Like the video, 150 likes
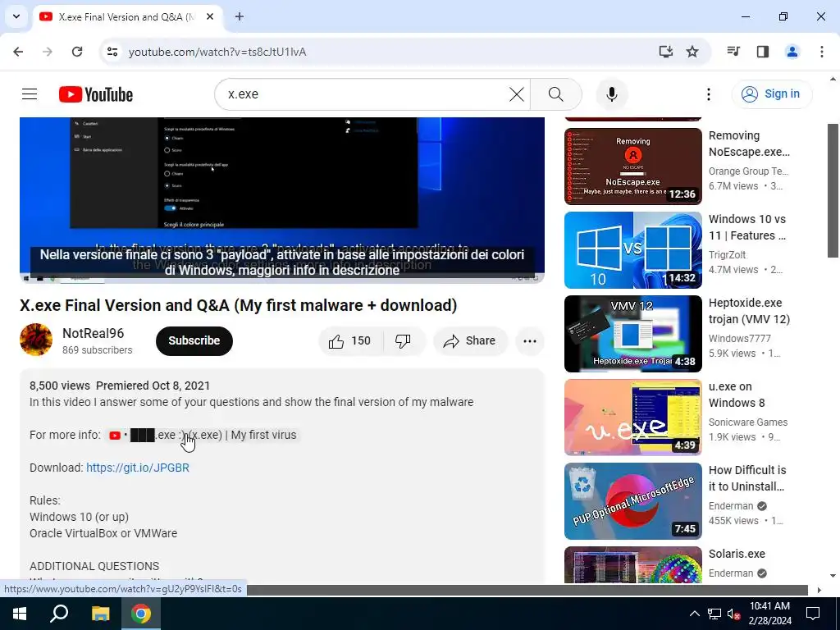Screen dimensions: 840x630 tap(351, 340)
